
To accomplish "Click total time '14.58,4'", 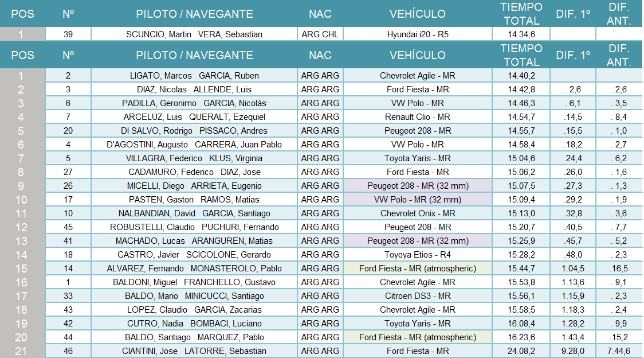I will 521,145.
